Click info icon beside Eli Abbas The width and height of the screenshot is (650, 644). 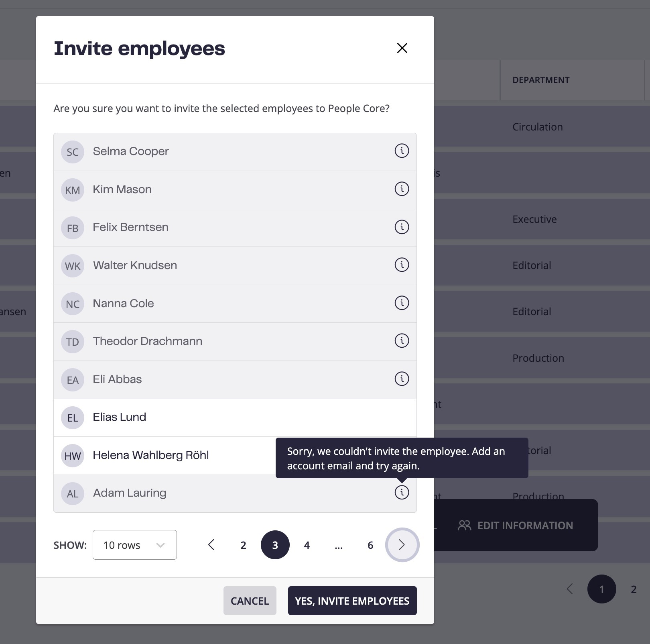[x=402, y=379]
